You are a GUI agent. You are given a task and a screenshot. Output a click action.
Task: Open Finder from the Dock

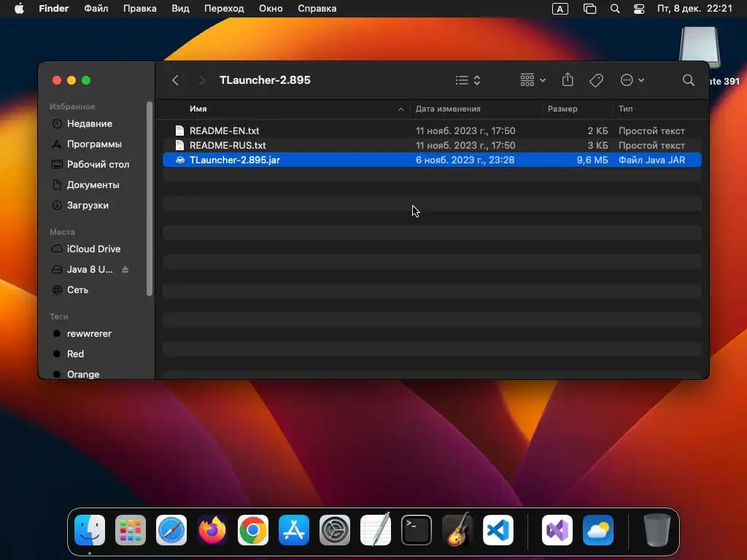(x=90, y=530)
